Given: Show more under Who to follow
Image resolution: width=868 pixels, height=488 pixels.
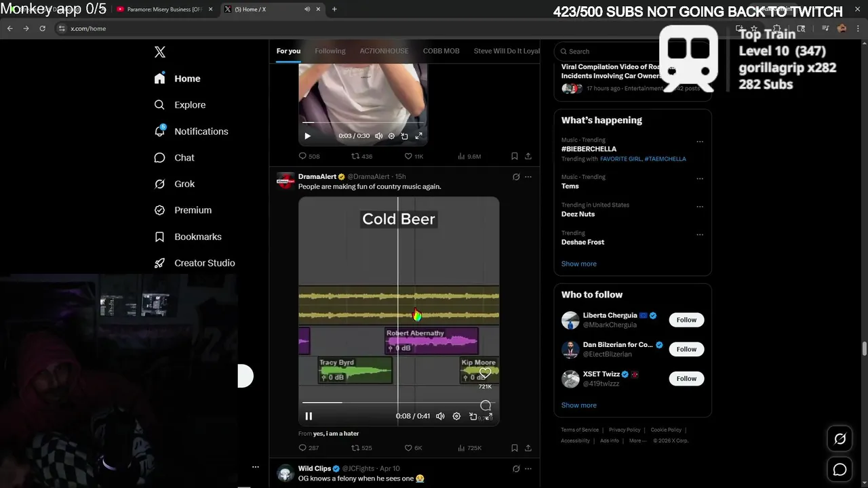Looking at the screenshot, I should click(x=579, y=405).
